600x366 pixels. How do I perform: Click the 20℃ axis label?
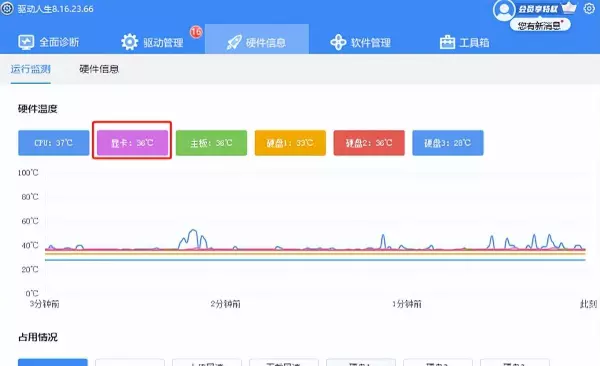point(30,269)
